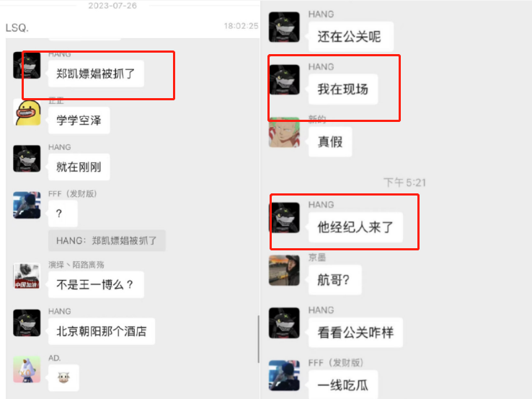Click the 一线吃瓜 bubble
Image resolution: width=532 pixels, height=399 pixels.
[343, 385]
